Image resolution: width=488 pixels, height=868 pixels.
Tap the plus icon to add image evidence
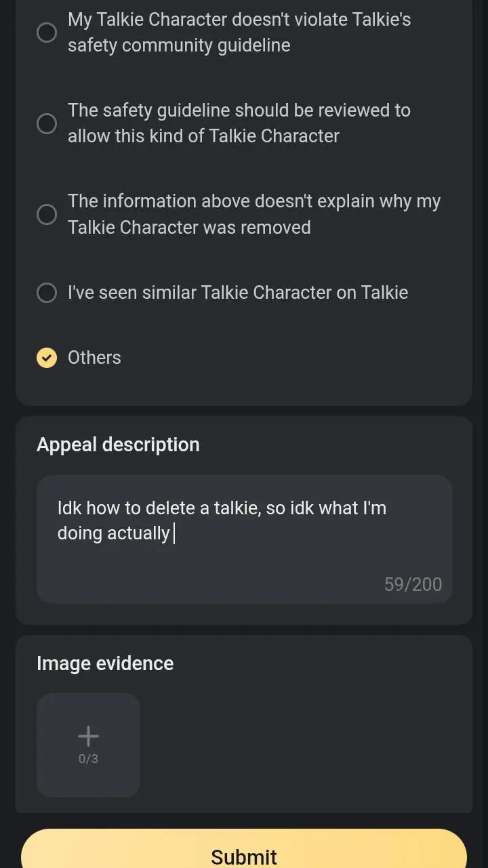[x=88, y=735]
